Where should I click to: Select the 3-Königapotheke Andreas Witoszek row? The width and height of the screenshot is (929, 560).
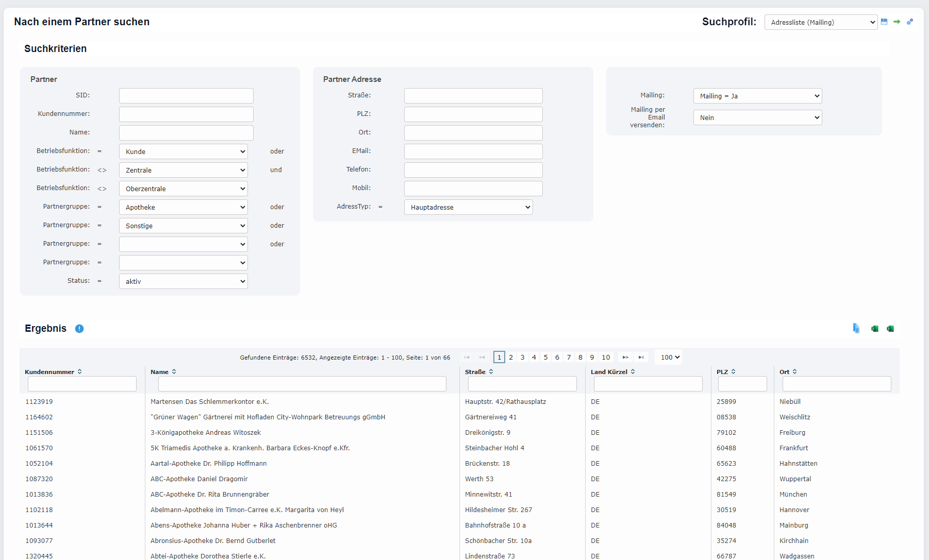pos(206,433)
